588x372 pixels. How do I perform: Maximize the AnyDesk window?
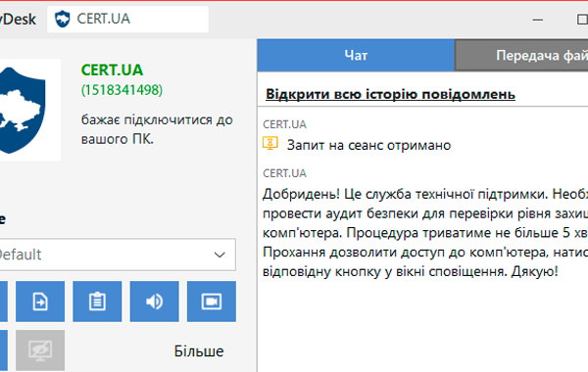[582, 20]
